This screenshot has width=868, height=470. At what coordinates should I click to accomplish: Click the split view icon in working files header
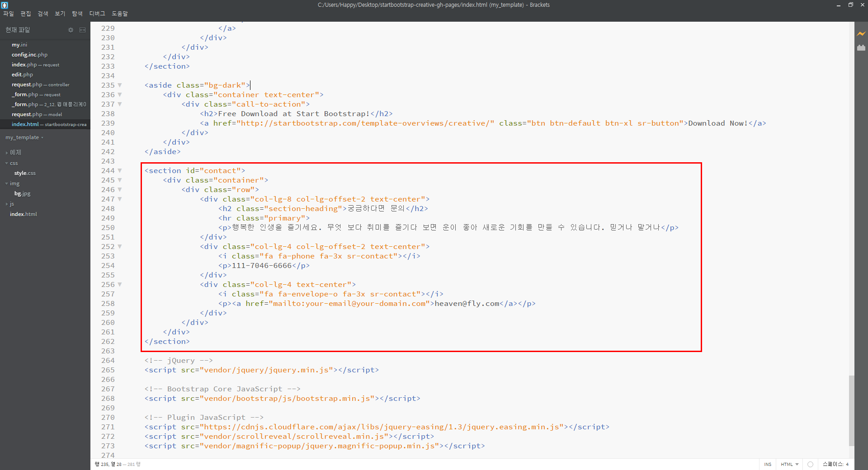point(82,30)
